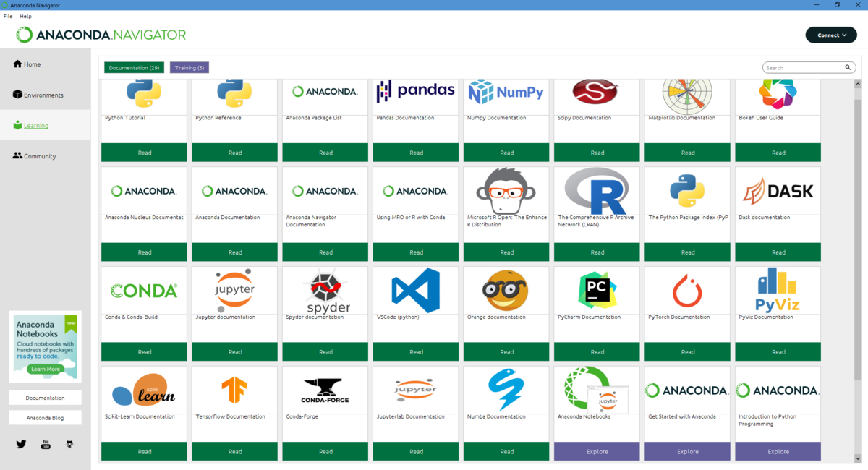
Task: Toggle the Documentation (29) filter
Action: pos(134,67)
